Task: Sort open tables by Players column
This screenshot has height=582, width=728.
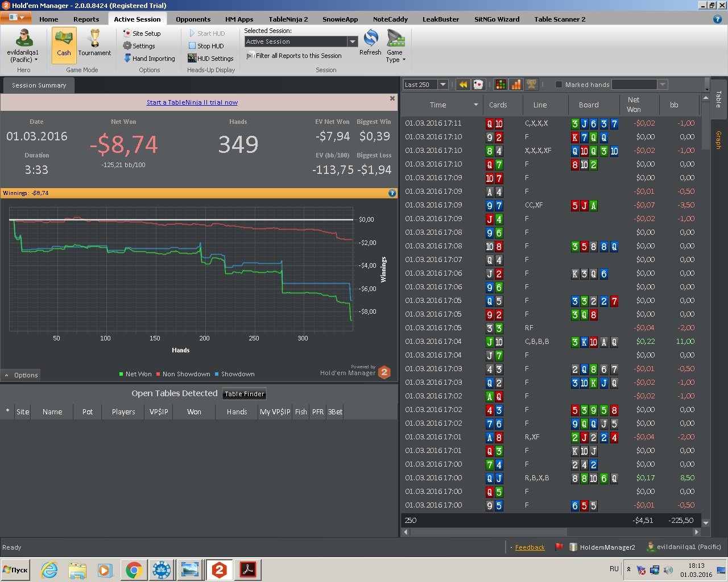Action: click(123, 412)
